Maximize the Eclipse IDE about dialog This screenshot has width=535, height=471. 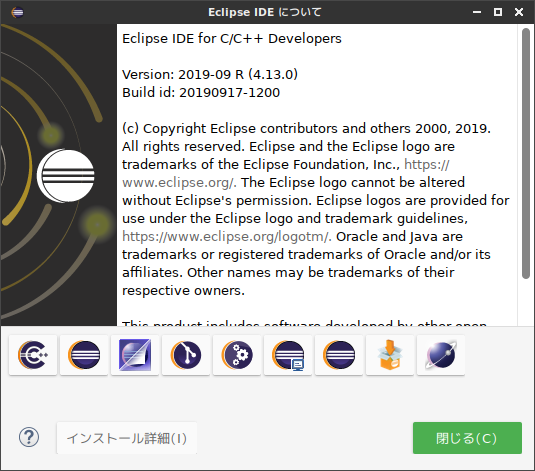tap(498, 12)
